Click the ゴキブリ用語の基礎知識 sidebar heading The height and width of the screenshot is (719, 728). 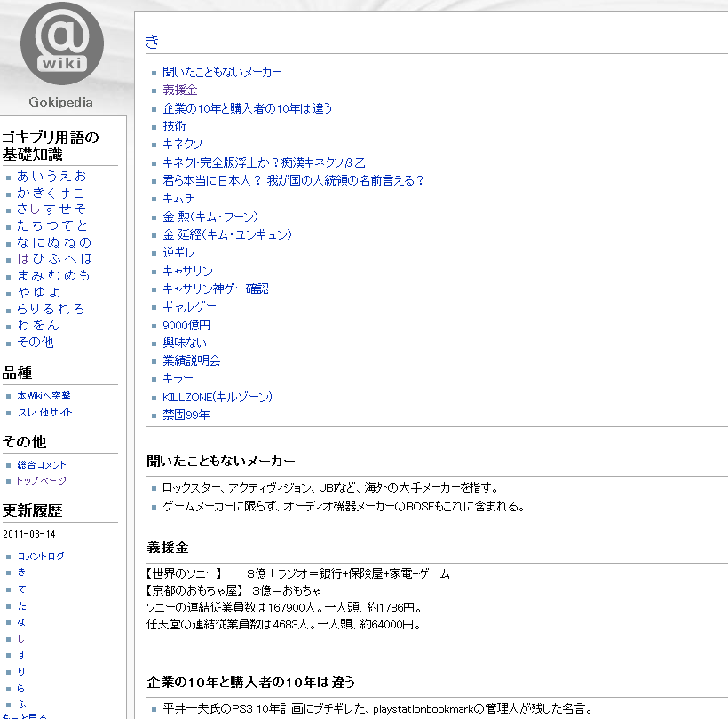click(x=51, y=146)
